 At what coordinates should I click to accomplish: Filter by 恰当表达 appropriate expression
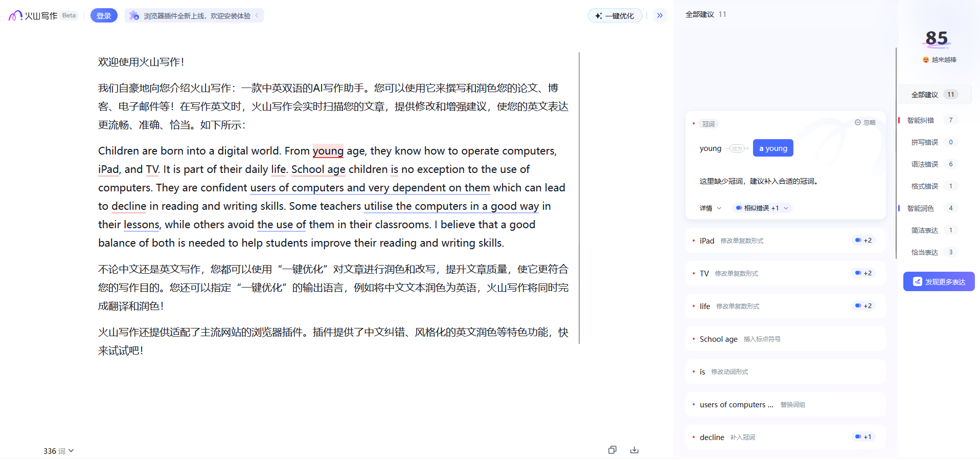click(933, 252)
